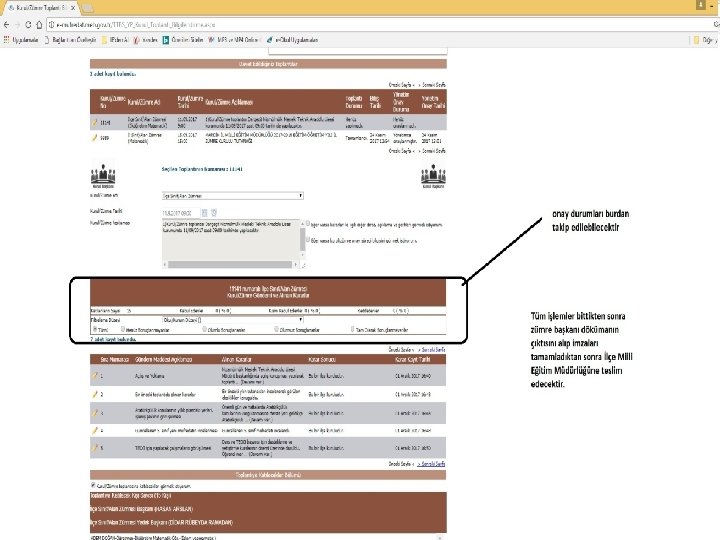Click inside the Kurul/Zümre Açıklaması textarea

(x=231, y=240)
